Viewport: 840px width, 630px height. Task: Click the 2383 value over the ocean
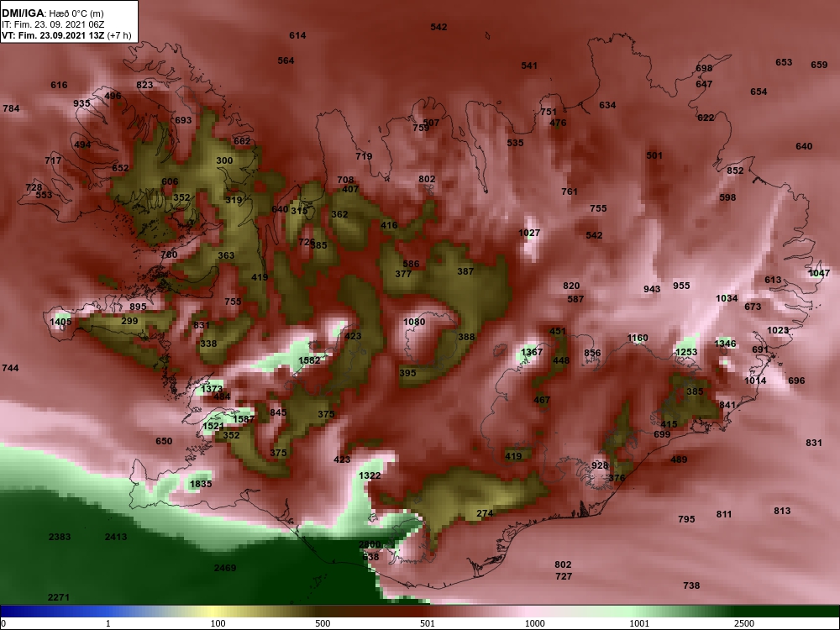coord(59,537)
